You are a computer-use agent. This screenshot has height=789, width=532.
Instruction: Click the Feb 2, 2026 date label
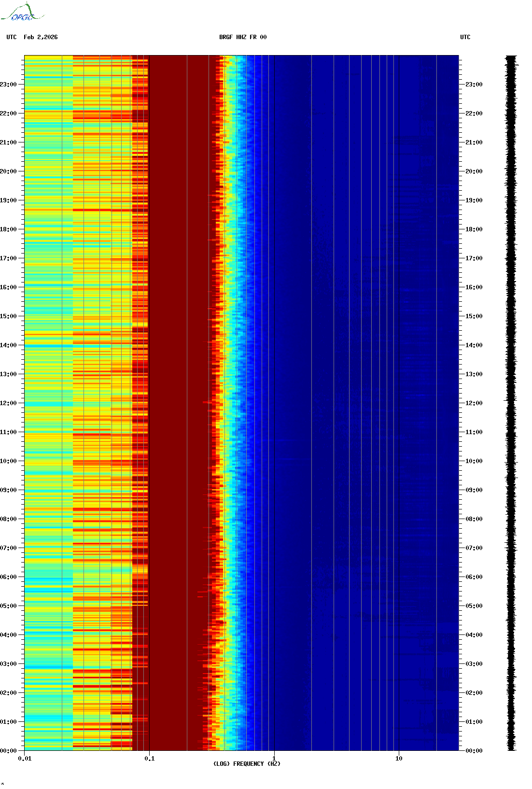click(x=41, y=37)
